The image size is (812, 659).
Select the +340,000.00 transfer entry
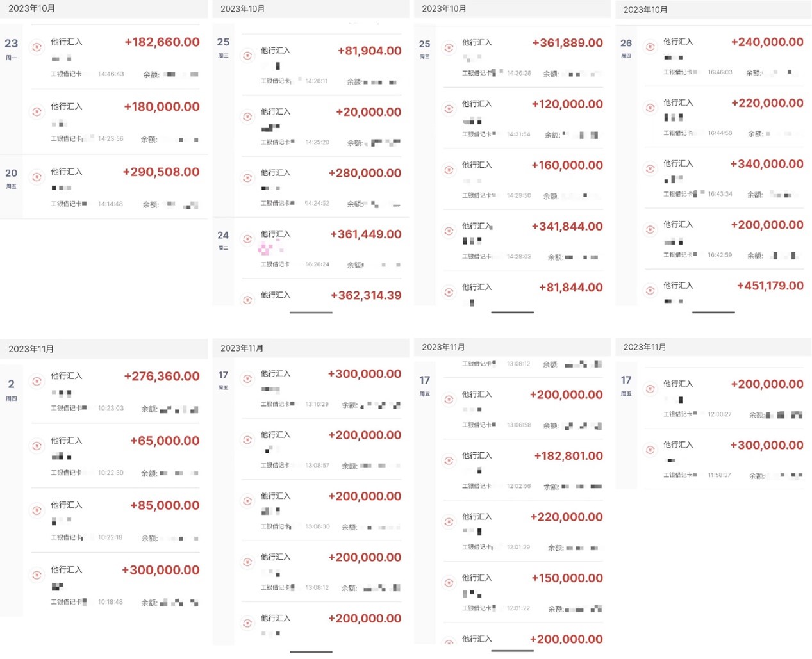point(724,177)
